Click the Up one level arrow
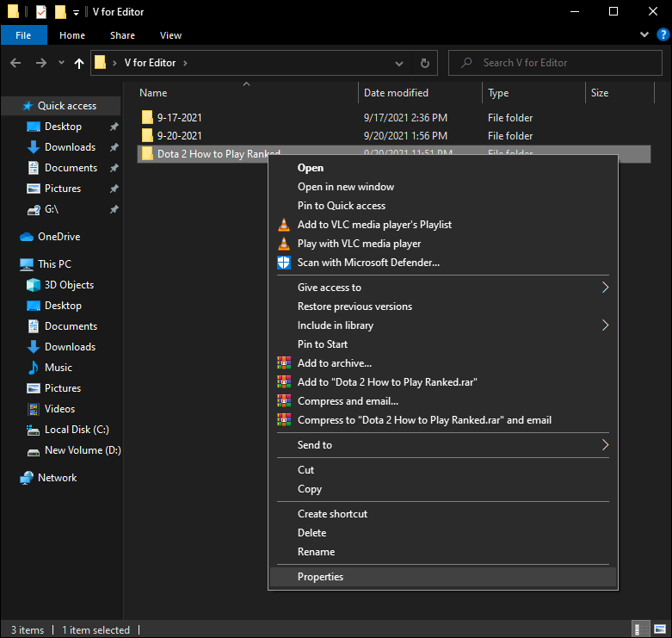The height and width of the screenshot is (638, 672). point(79,63)
